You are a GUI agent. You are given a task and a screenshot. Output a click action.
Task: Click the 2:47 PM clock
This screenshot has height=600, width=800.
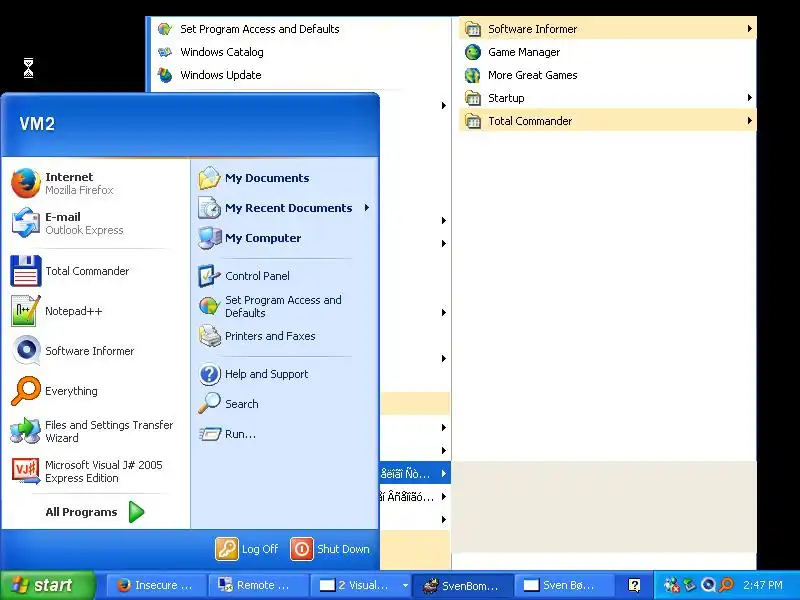pos(762,585)
